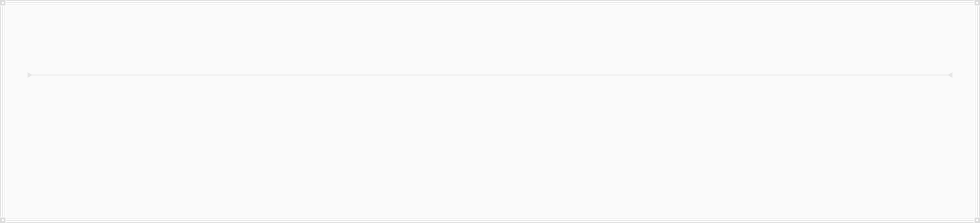The image size is (980, 223).
Task: Select the bottom-left corner diamond handle
Action: 2,221
